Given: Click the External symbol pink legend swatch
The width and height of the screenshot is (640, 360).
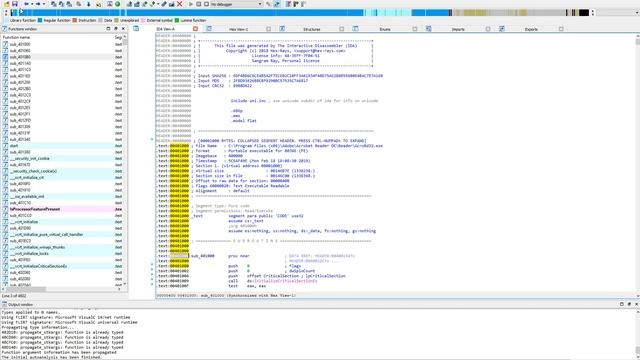Looking at the screenshot, I should point(143,20).
